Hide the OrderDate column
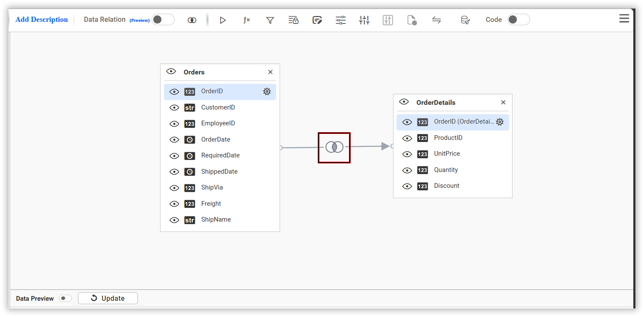The height and width of the screenshot is (317, 644). tap(174, 140)
